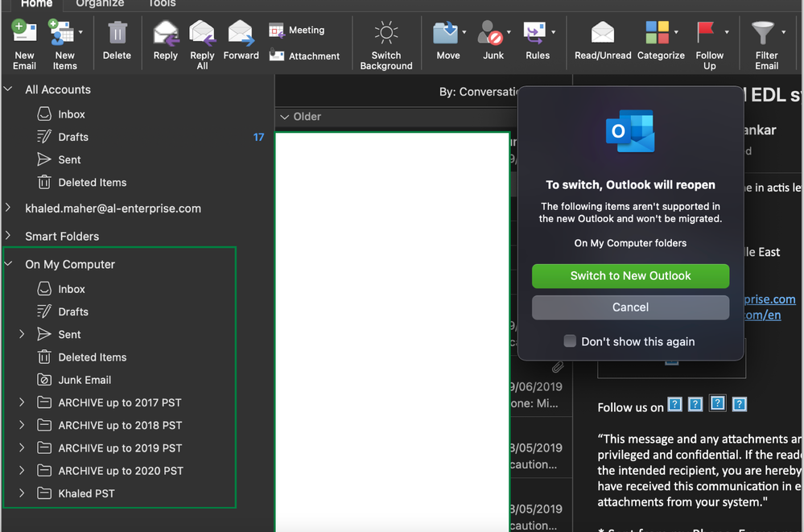
Task: Open the Junk dropdown arrow
Action: click(x=509, y=32)
